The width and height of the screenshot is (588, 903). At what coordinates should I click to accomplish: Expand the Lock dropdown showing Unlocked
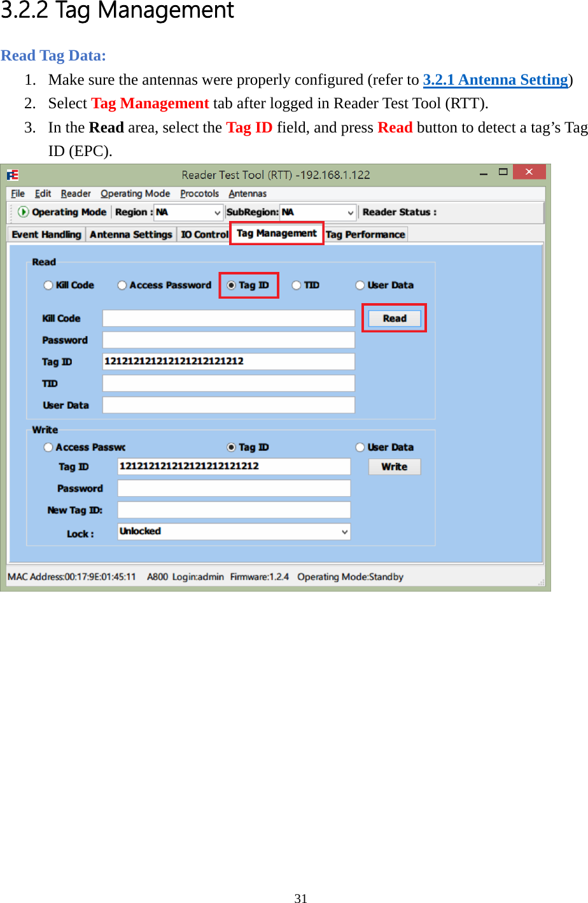point(344,531)
